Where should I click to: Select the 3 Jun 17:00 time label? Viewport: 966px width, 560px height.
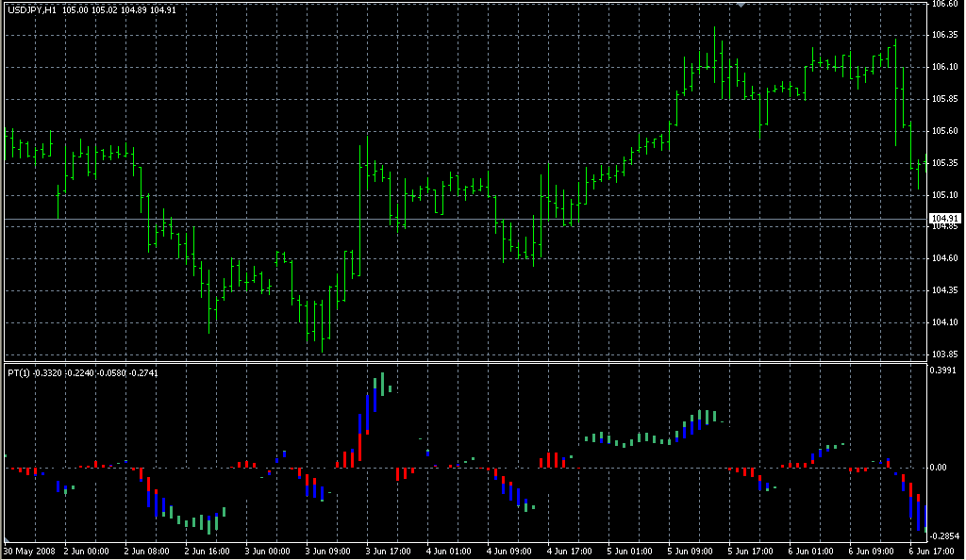pyautogui.click(x=389, y=551)
